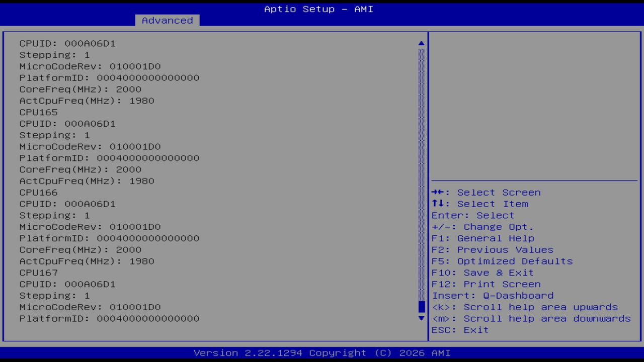Click the Aptio Setup – AMI title bar
Image resolution: width=644 pixels, height=362 pixels.
318,9
